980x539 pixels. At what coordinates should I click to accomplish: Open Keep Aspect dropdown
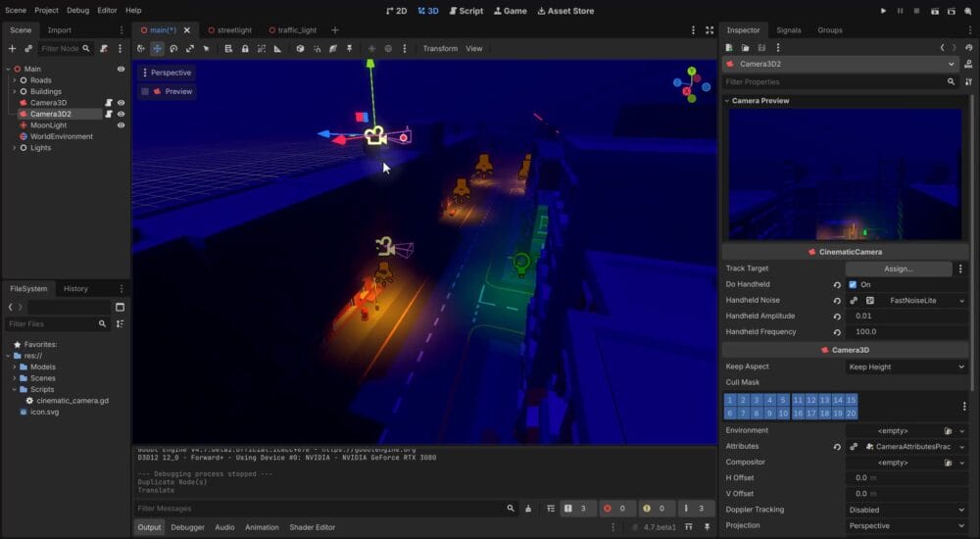(x=906, y=367)
